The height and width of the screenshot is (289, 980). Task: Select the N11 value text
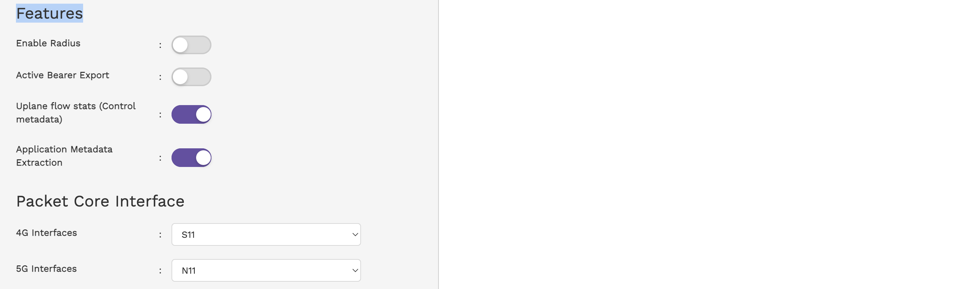click(x=189, y=271)
